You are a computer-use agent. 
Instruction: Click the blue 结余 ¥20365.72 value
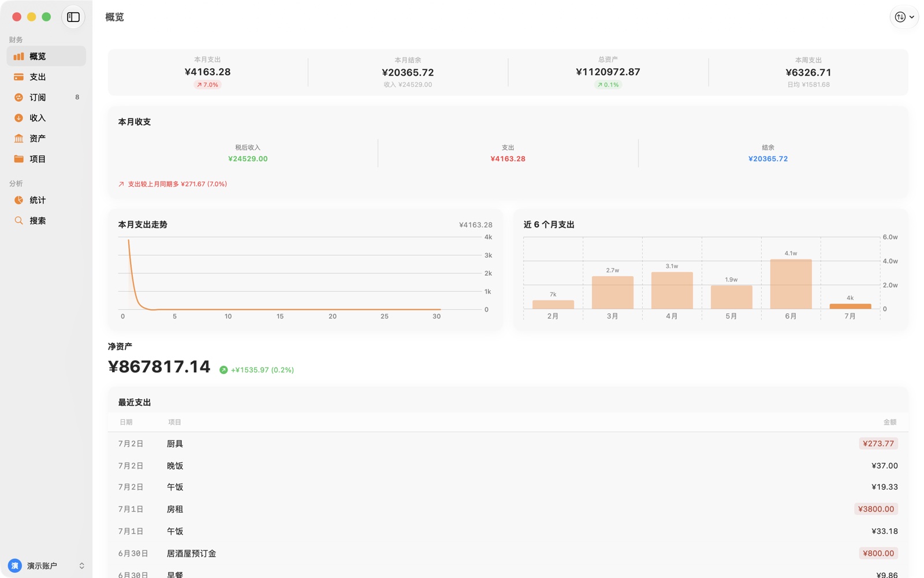(768, 159)
